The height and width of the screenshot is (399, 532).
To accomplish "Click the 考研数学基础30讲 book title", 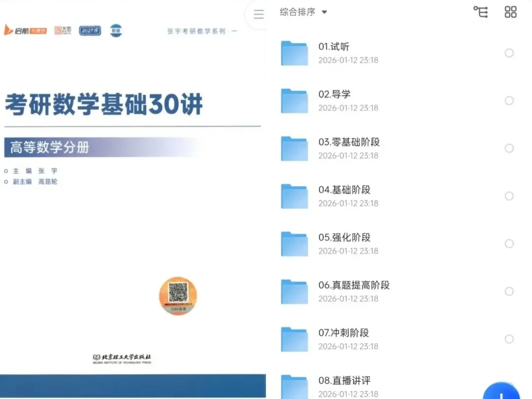I will click(x=104, y=104).
